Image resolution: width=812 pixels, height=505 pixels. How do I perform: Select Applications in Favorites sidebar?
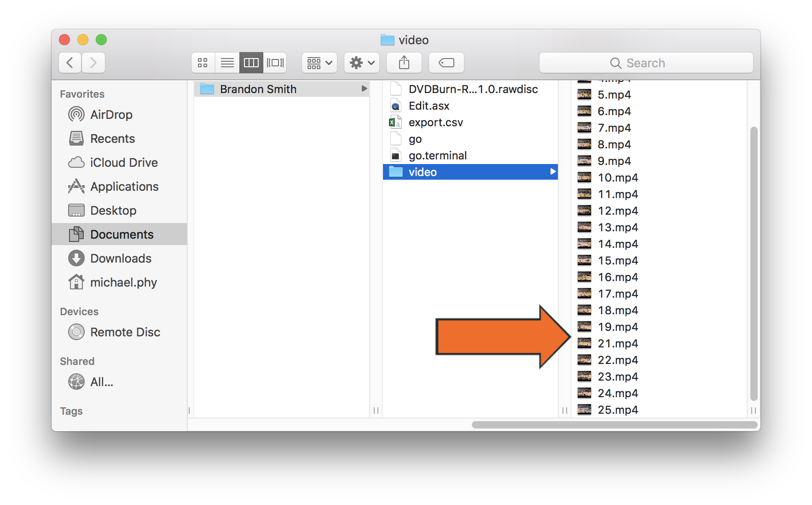click(x=124, y=187)
